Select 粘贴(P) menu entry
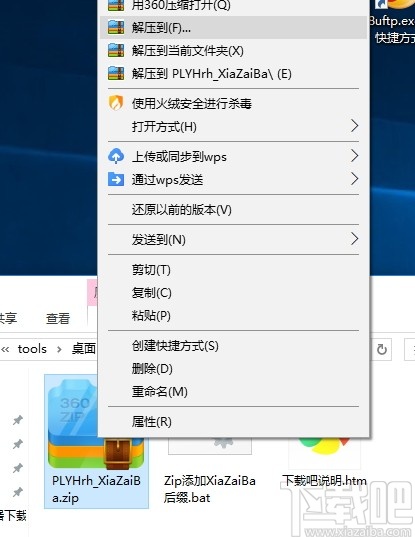The image size is (415, 537). (x=233, y=315)
